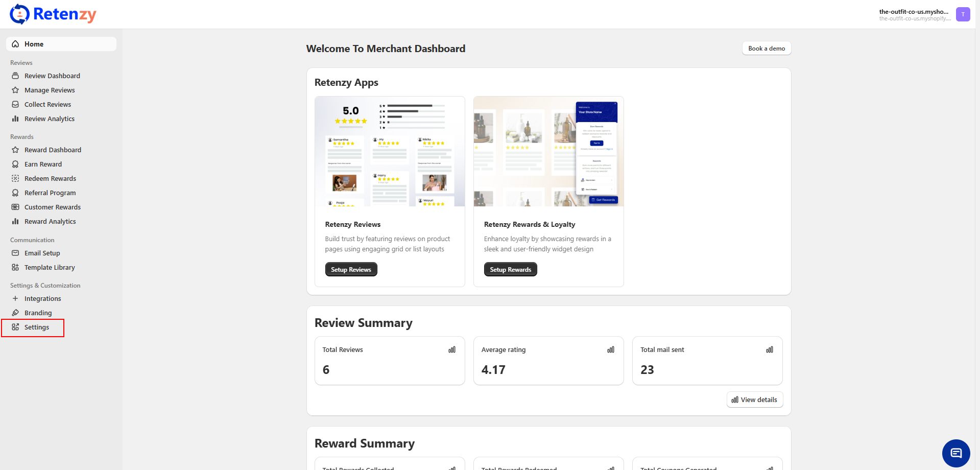Open the chat support bubble
Screen dimensions: 980x470
(x=956, y=453)
